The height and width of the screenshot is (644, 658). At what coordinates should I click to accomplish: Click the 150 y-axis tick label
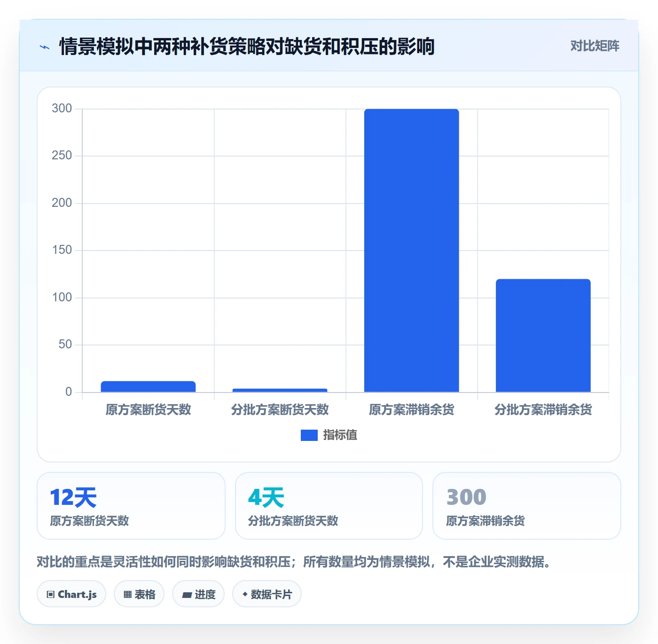click(62, 250)
